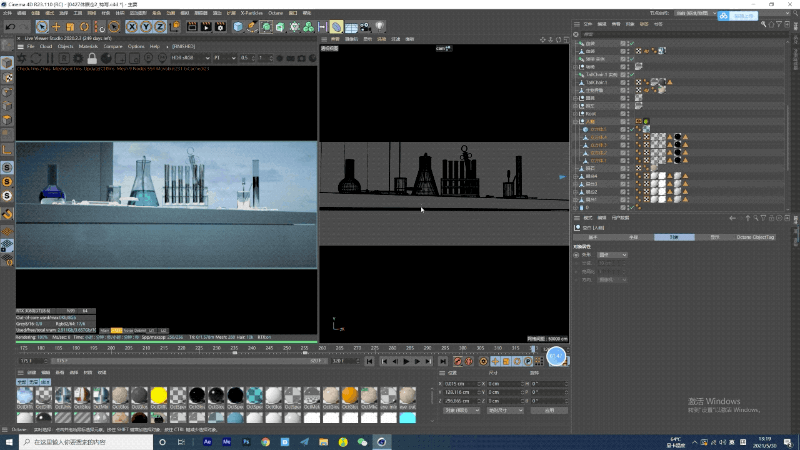Open the Object (Rel) coordinate mode dropdown
800x450 pixels.
[461, 410]
